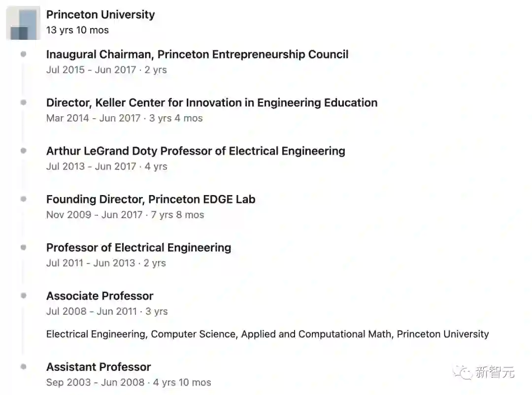
Task: Click the Nov 2009 - Jun 2017 date range
Action: point(94,215)
